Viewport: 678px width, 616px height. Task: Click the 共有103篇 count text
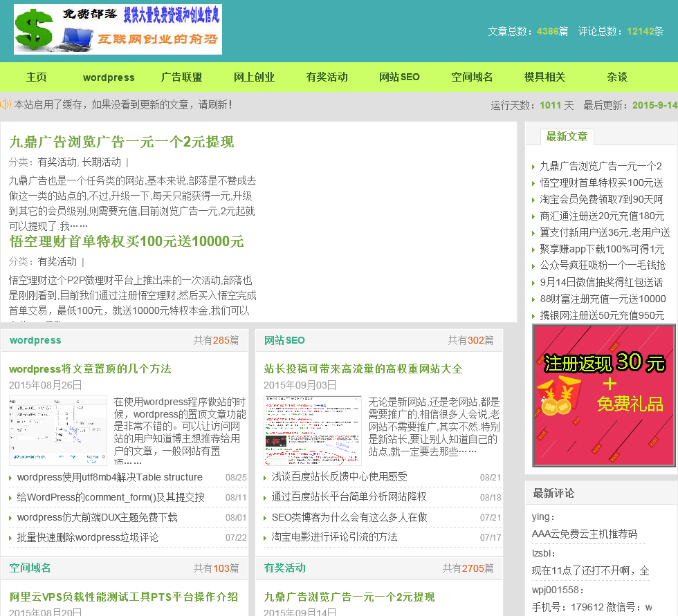tap(216, 568)
